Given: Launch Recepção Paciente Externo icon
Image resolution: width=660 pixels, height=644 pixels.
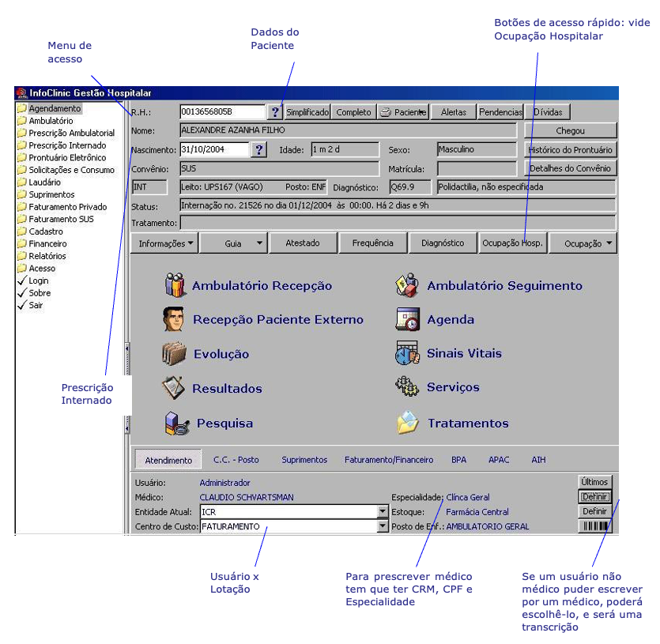Looking at the screenshot, I should 173,319.
